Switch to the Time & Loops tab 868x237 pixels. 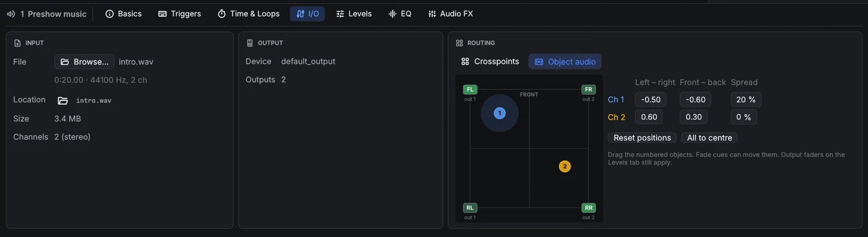click(x=248, y=14)
